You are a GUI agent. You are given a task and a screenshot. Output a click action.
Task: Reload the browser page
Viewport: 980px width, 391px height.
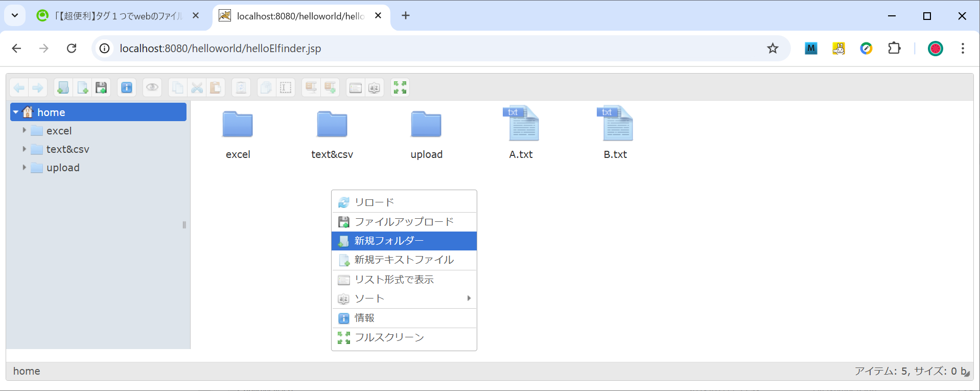coord(72,48)
